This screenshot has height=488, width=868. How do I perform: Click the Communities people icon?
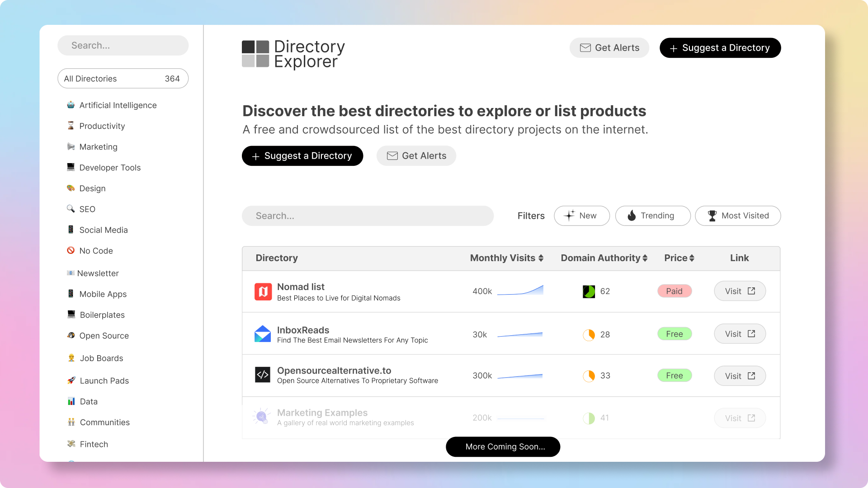pyautogui.click(x=71, y=422)
